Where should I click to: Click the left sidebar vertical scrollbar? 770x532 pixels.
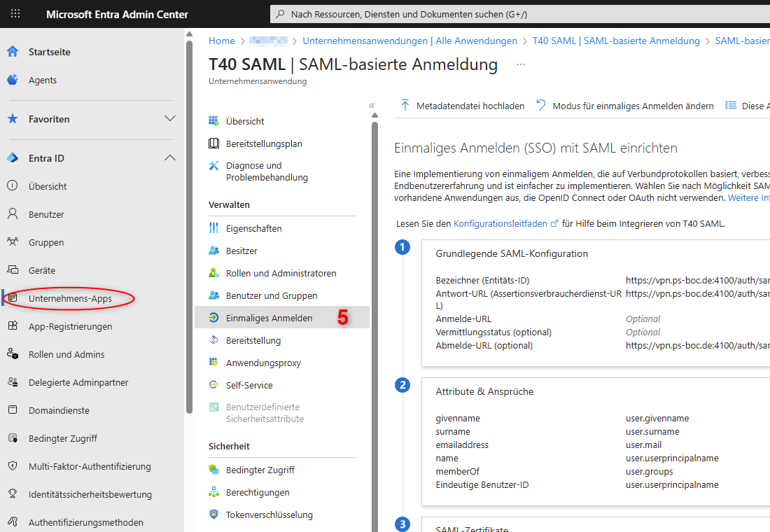point(189,226)
